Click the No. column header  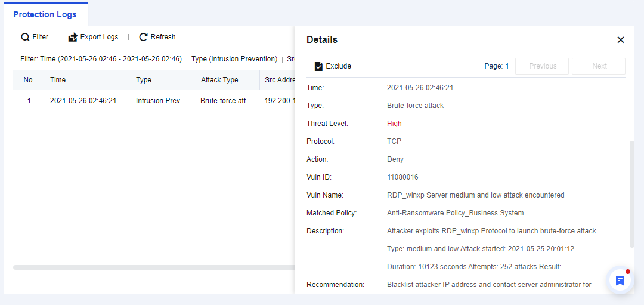coord(29,80)
